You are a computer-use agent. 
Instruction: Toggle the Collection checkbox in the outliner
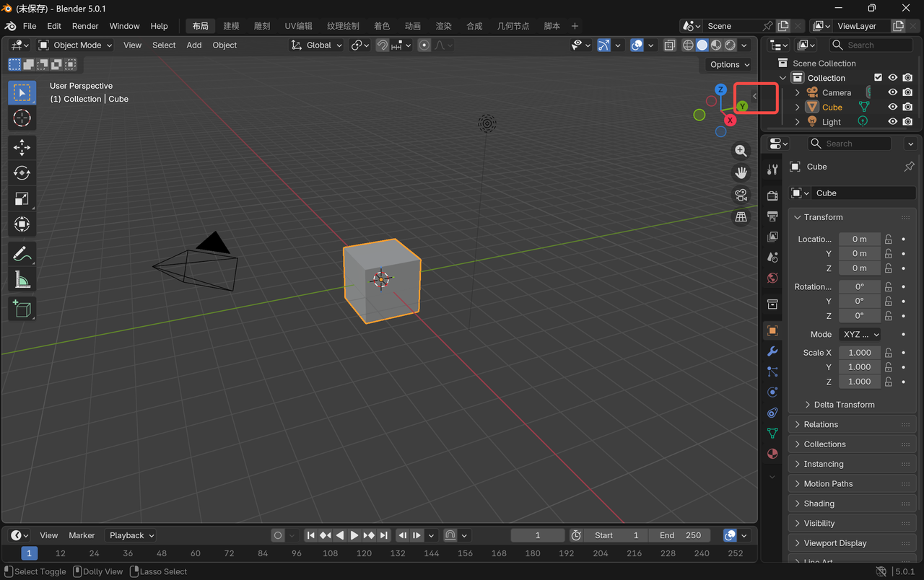[878, 77]
